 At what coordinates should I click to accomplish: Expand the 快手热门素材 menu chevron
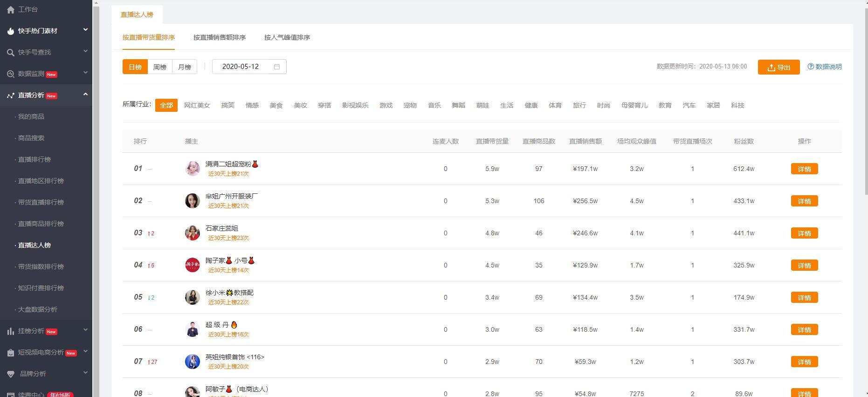pos(85,30)
